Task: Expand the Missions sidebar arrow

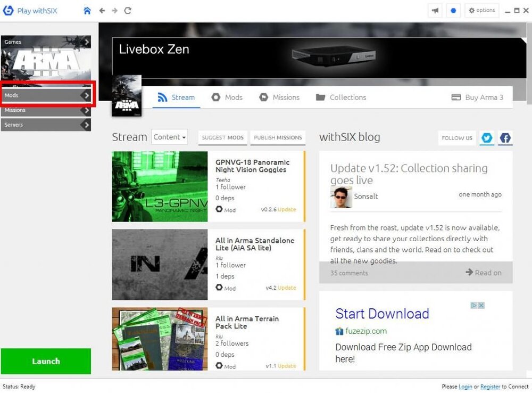Action: 86,110
